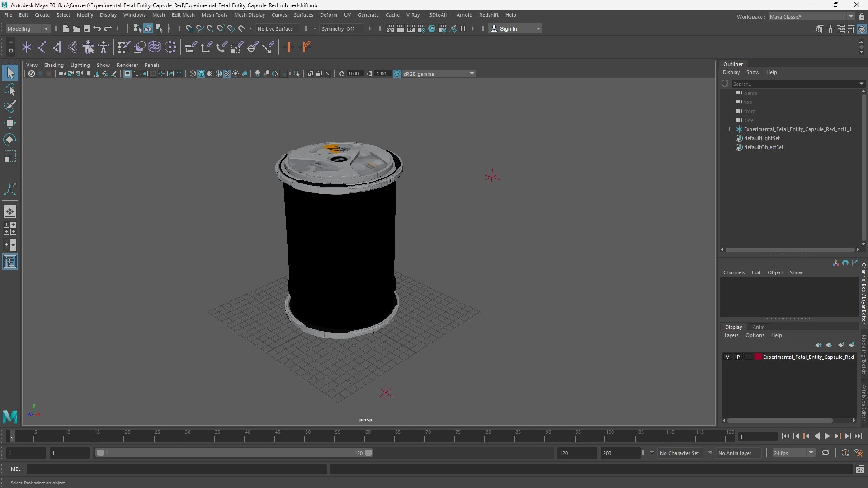868x488 pixels.
Task: Choose the Move tool in toolbox
Action: (x=10, y=123)
